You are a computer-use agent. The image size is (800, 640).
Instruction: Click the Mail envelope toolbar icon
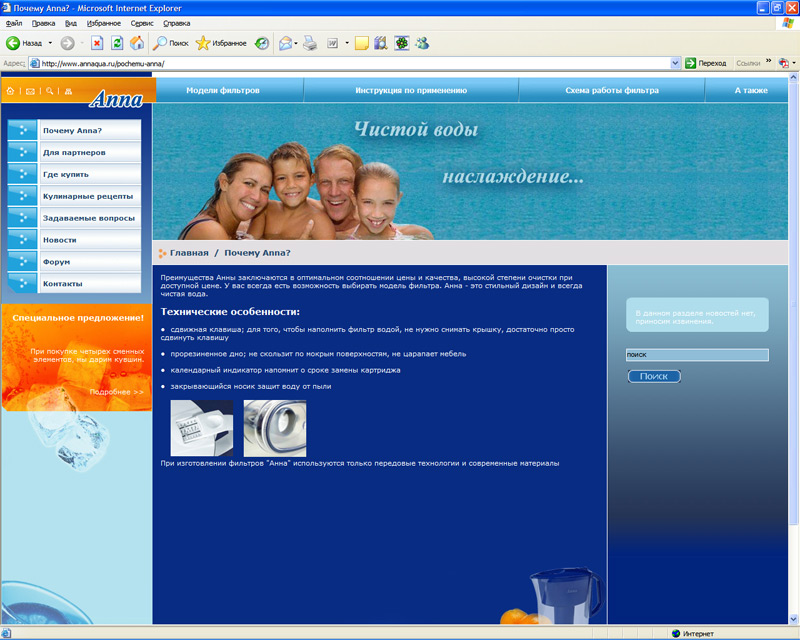pyautogui.click(x=285, y=43)
